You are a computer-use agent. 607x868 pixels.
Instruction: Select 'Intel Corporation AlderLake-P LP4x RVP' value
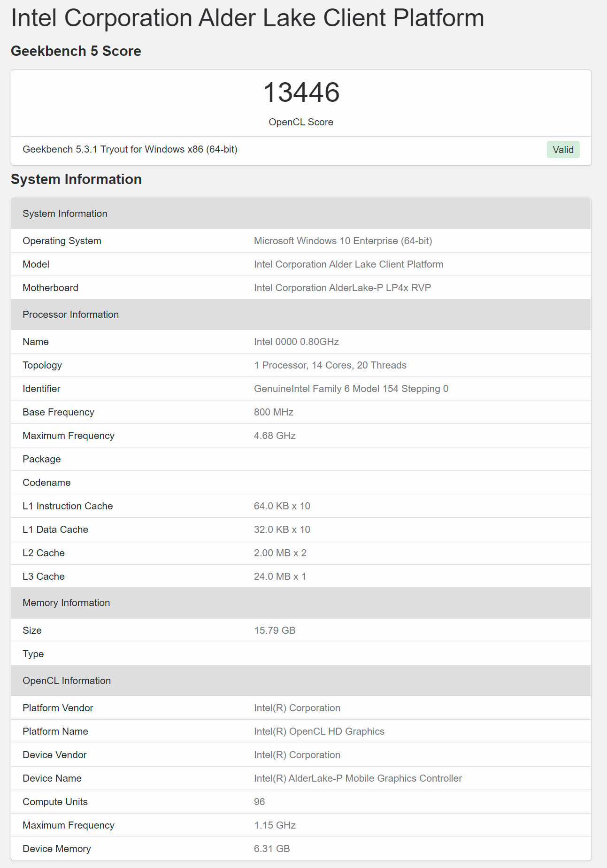click(x=343, y=288)
